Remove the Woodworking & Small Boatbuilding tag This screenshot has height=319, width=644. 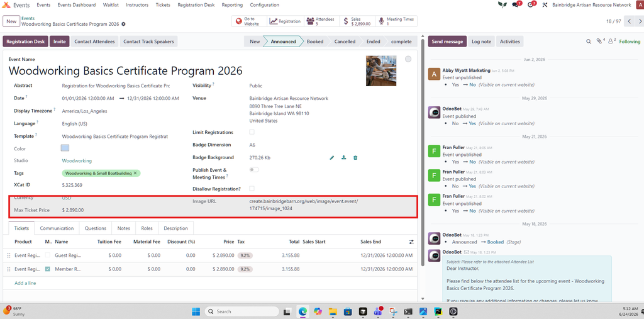point(135,173)
